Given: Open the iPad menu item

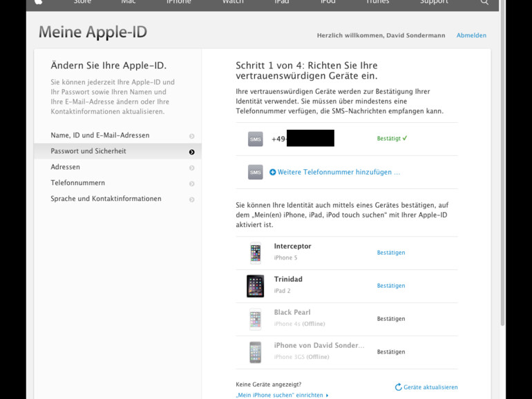Looking at the screenshot, I should pyautogui.click(x=282, y=1).
